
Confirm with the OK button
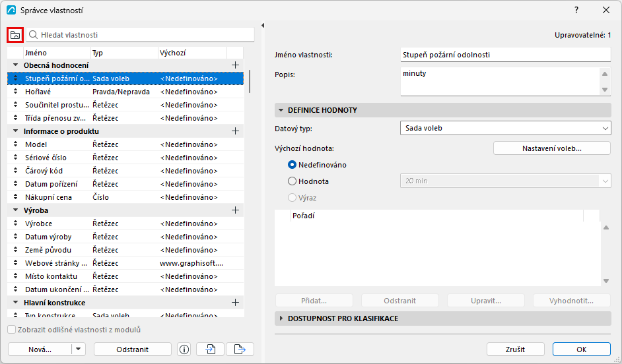(x=582, y=349)
